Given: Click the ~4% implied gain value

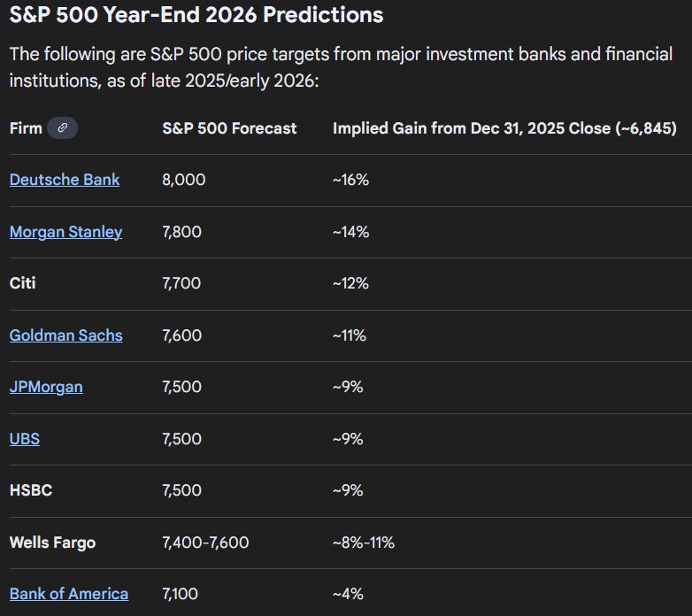Looking at the screenshot, I should 348,594.
